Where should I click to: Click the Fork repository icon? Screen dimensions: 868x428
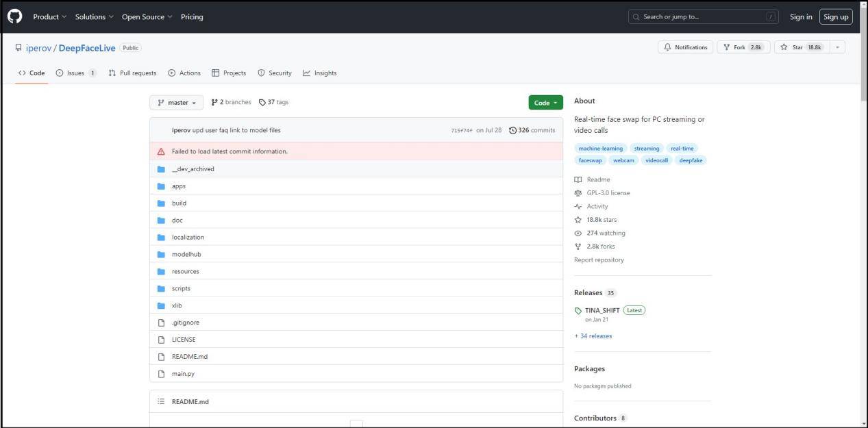727,47
